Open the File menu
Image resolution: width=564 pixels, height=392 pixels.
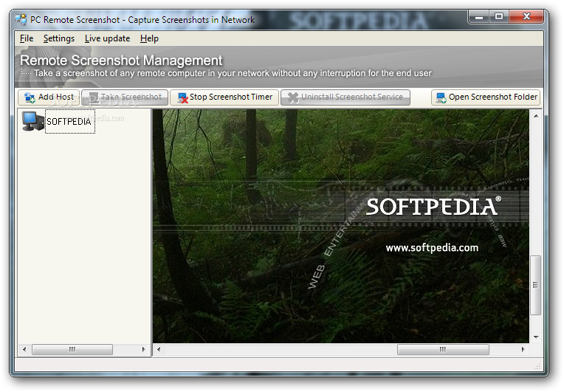[27, 38]
